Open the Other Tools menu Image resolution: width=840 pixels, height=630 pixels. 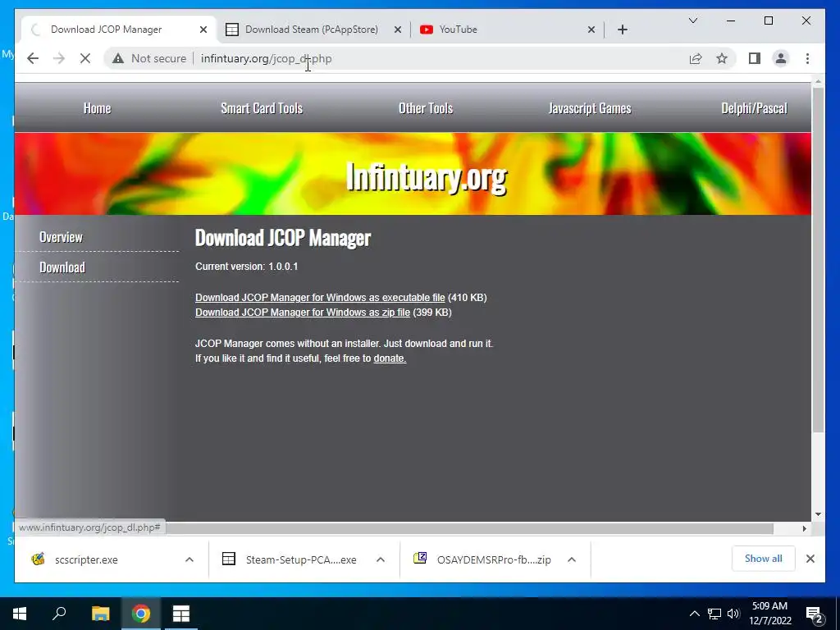coord(426,108)
